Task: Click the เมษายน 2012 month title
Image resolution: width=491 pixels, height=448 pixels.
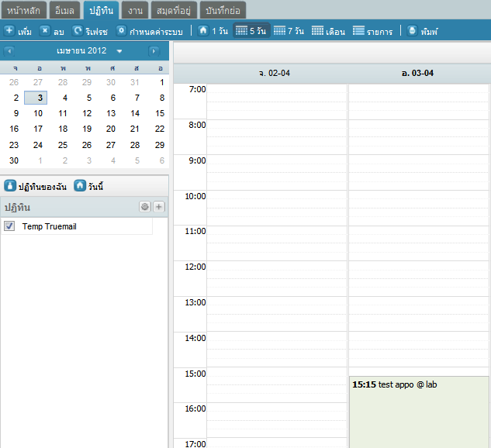Action: click(x=81, y=50)
